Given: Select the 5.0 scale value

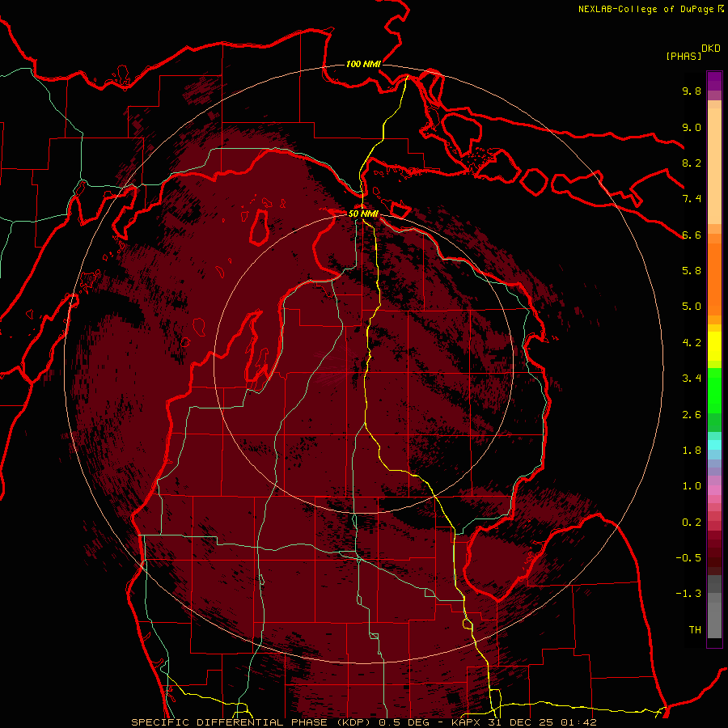Looking at the screenshot, I should [692, 307].
